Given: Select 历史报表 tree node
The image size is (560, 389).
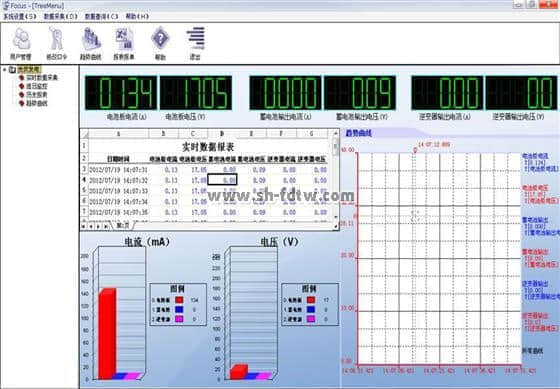Looking at the screenshot, I should coord(36,95).
